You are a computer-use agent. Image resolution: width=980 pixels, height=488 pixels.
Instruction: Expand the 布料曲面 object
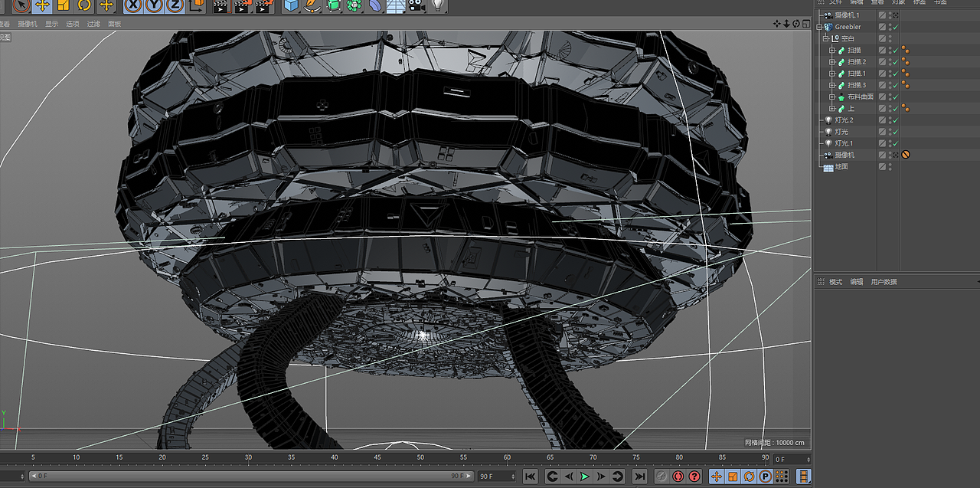point(833,97)
